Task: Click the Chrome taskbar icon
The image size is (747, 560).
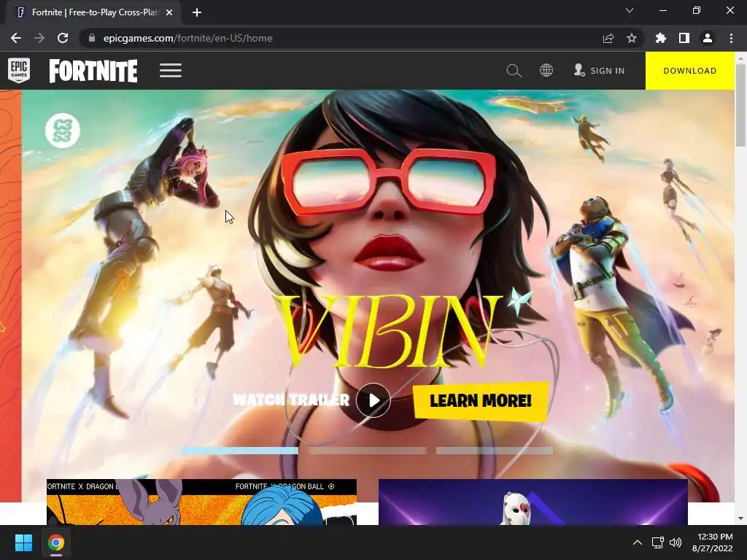Action: 56,542
